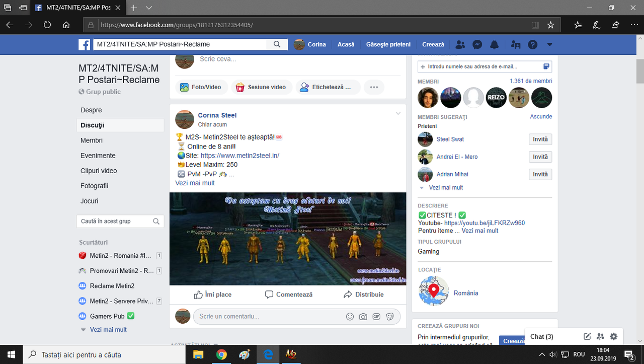
Task: Click the Facebook logo icon
Action: point(84,44)
